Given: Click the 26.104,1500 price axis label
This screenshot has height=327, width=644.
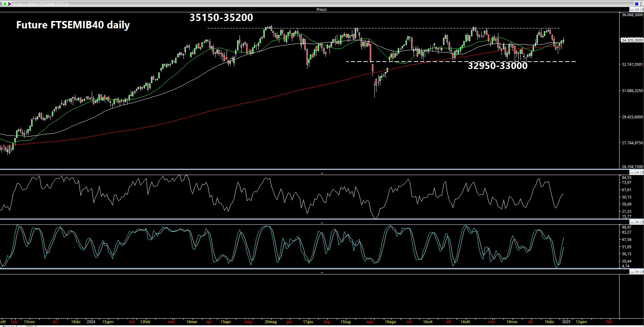Looking at the screenshot, I should point(632,167).
